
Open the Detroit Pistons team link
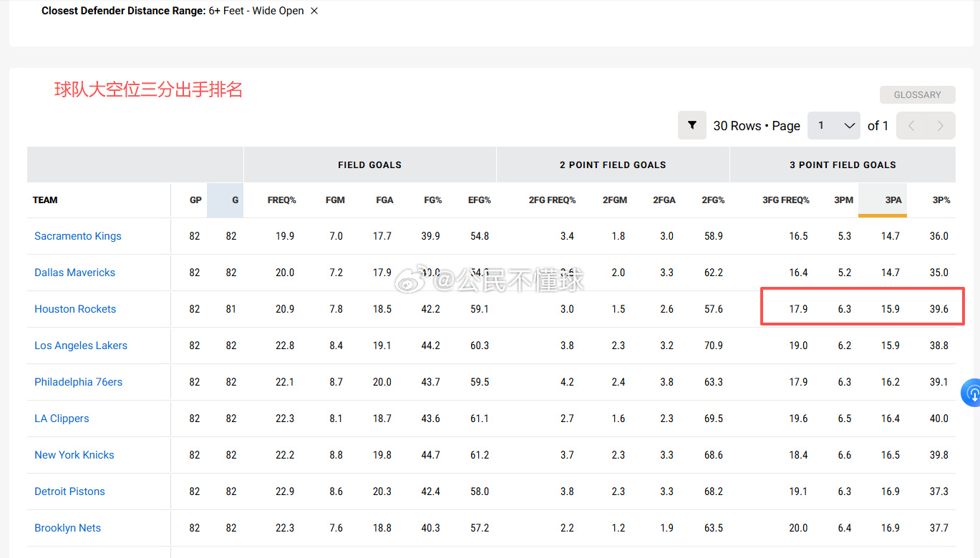coord(69,491)
